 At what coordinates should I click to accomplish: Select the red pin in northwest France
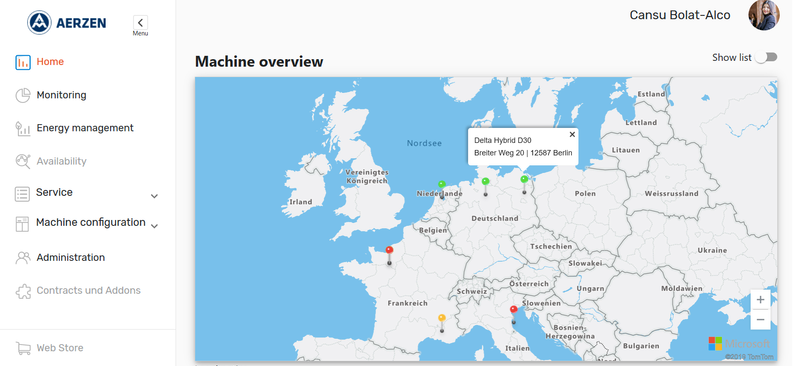coord(389,250)
